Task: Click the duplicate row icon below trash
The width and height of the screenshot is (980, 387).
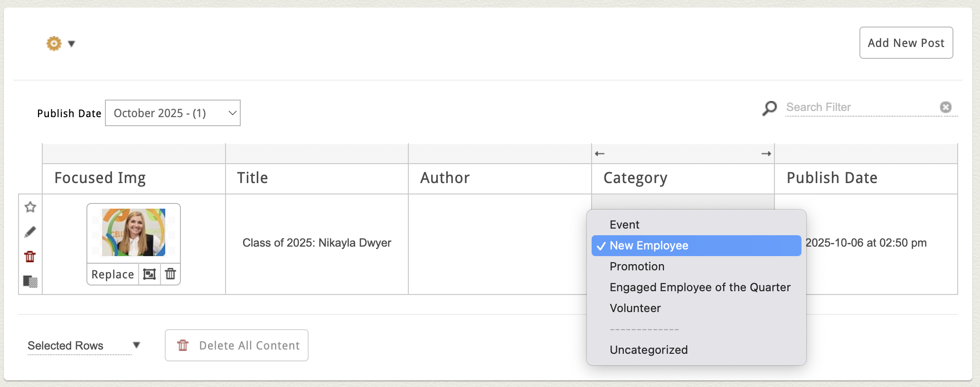Action: tap(30, 281)
